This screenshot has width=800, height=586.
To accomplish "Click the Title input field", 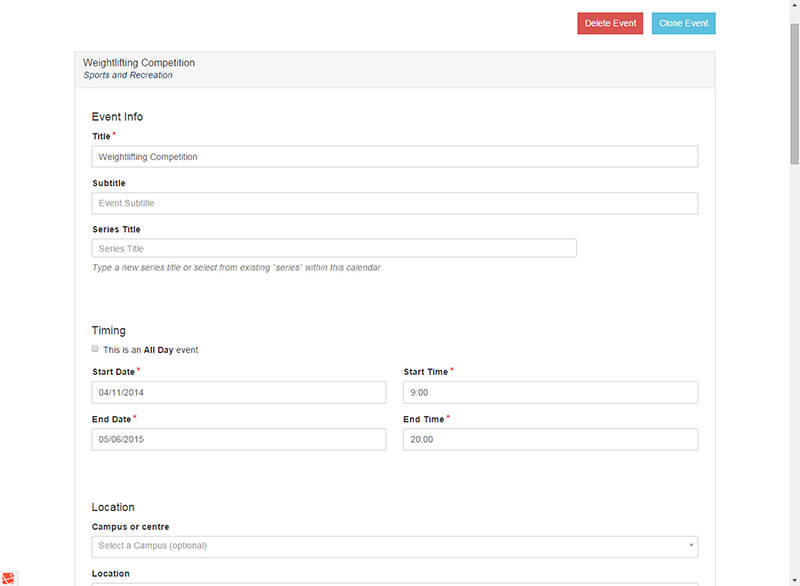I will pyautogui.click(x=394, y=157).
